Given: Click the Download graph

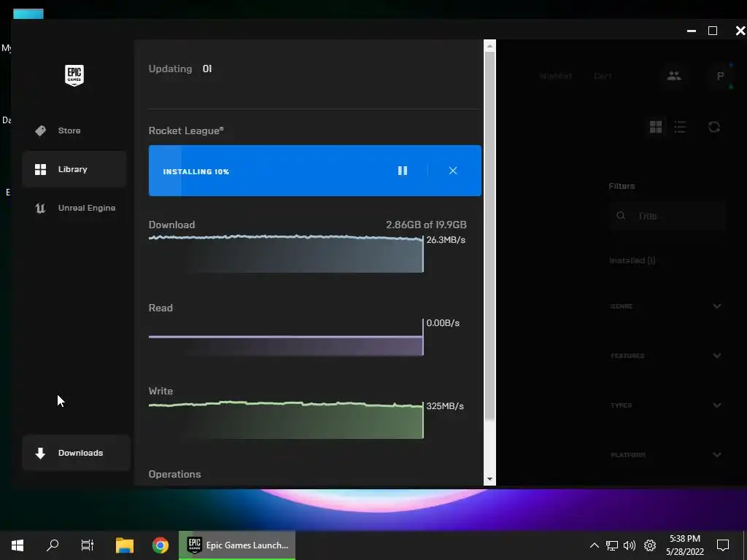Looking at the screenshot, I should tap(286, 253).
